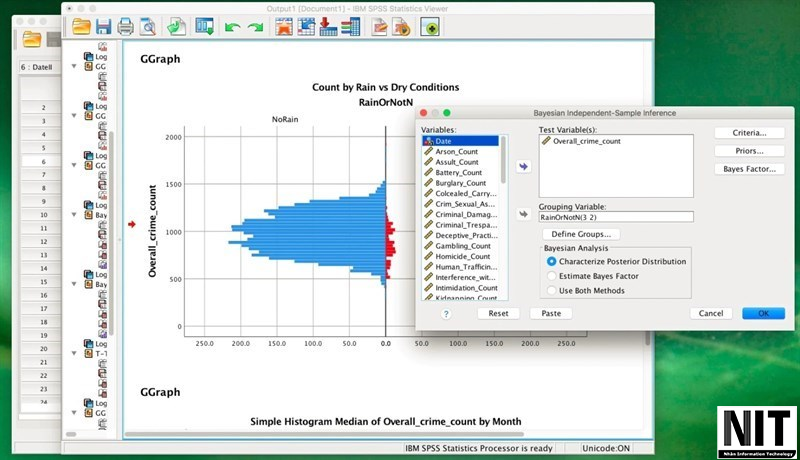
Task: Move selected variable to Grouping Variable arrow
Action: click(523, 214)
